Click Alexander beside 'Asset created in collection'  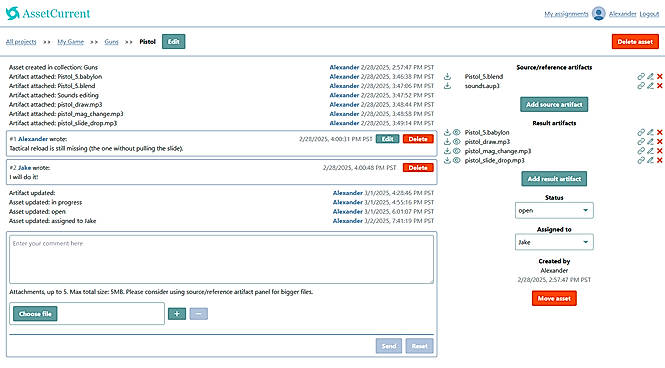coord(344,67)
